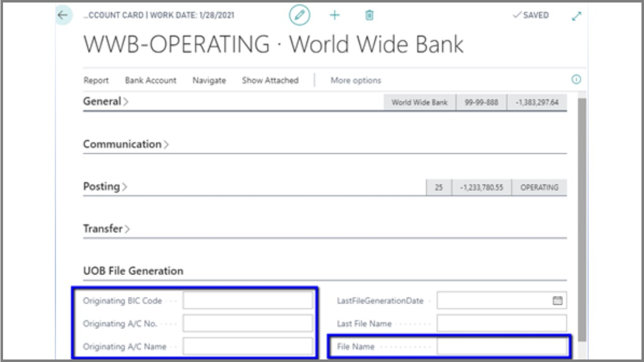Expand the Communication section

pyautogui.click(x=126, y=144)
